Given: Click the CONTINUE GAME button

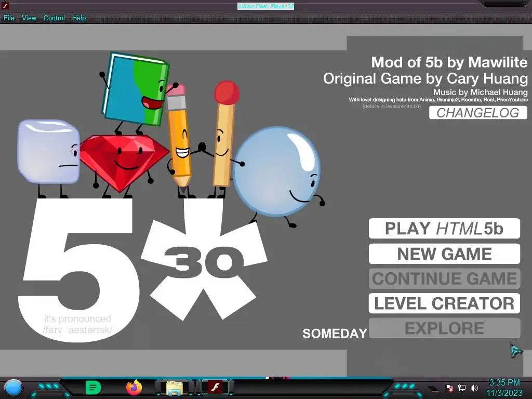Looking at the screenshot, I should point(444,278).
